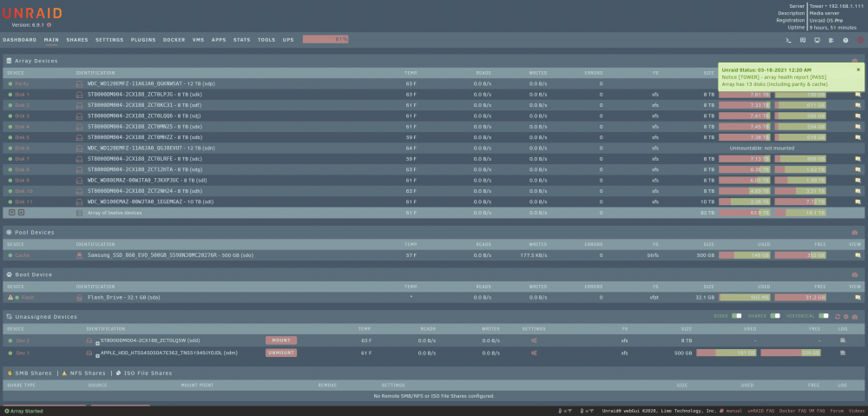Click the Boot Device dashboard gauge icon
The image size is (868, 416).
point(855,274)
